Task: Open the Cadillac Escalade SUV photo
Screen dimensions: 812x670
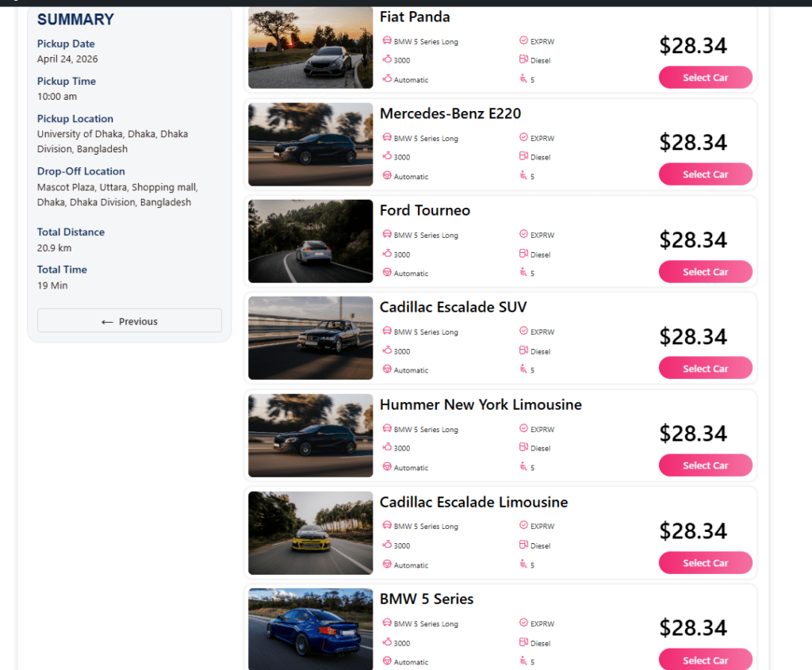Action: click(310, 338)
